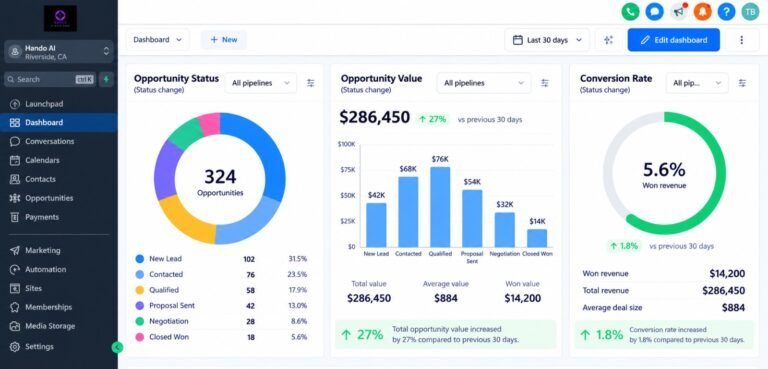The height and width of the screenshot is (369, 768).
Task: Open the Last 30 days date dropdown
Action: [x=547, y=40]
